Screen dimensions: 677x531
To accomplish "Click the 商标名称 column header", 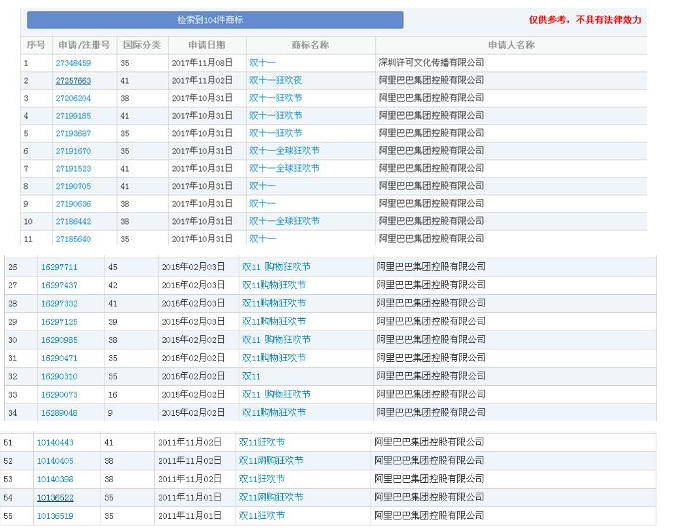I will pos(310,45).
